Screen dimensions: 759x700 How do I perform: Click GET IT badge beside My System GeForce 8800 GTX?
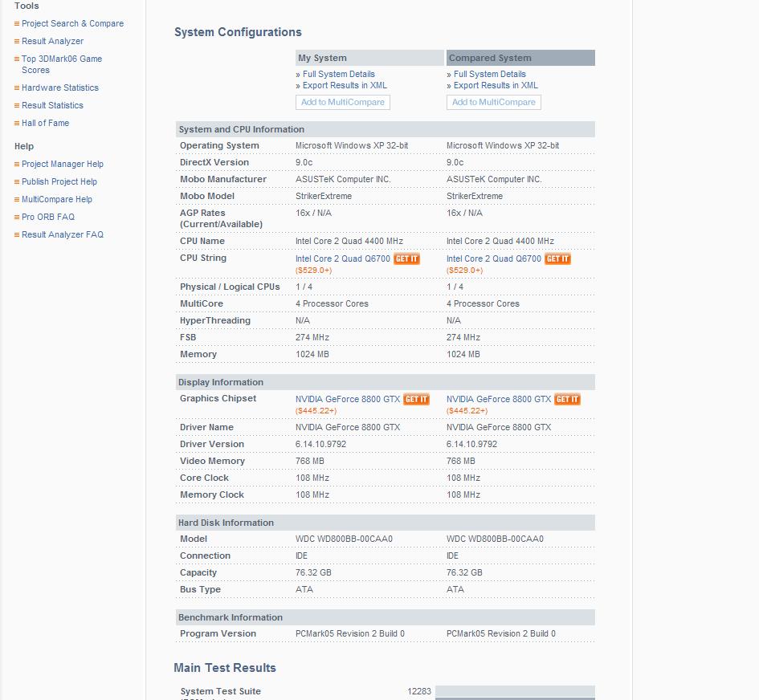(416, 399)
